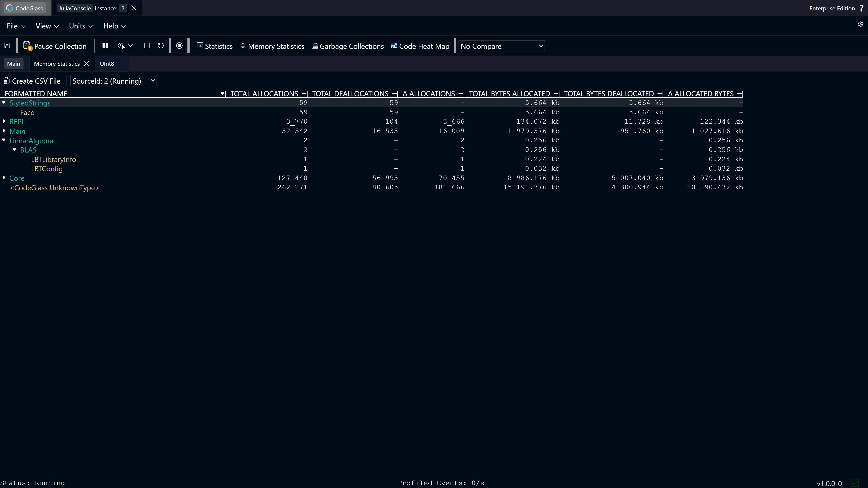
Task: Select the LBTLibraryInfo row
Action: 372,159
